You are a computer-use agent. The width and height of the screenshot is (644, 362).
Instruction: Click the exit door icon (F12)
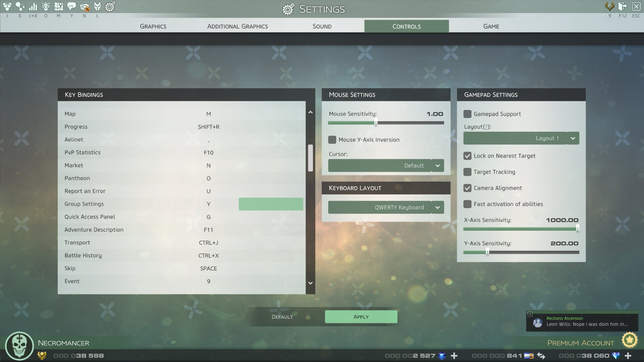click(x=623, y=6)
